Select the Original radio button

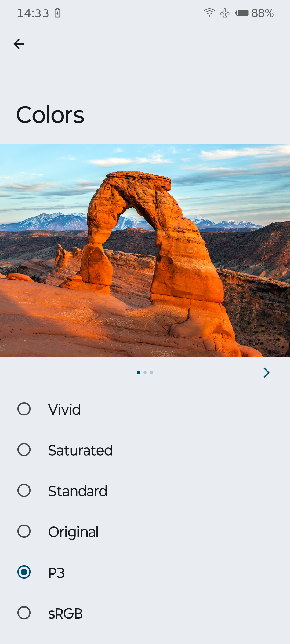click(24, 531)
